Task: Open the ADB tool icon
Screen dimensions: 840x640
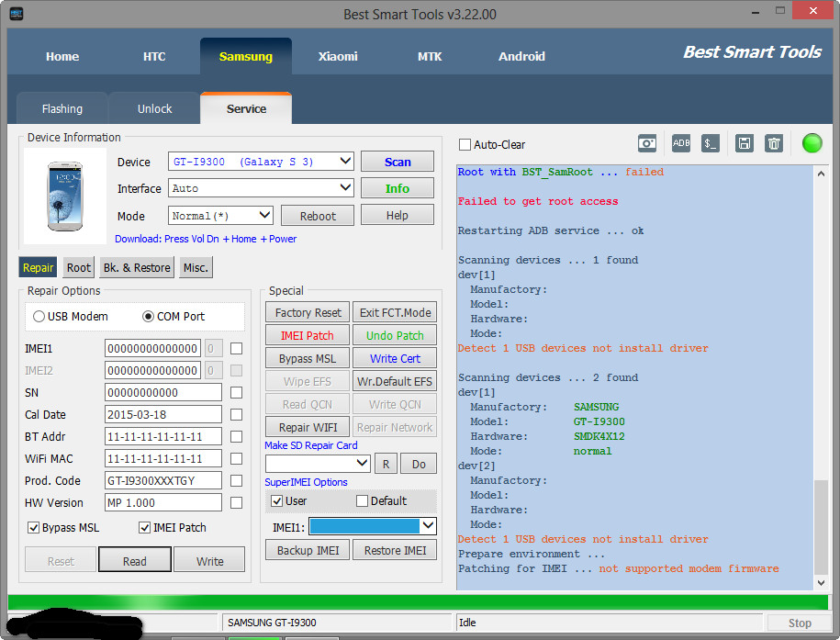Action: coord(680,143)
